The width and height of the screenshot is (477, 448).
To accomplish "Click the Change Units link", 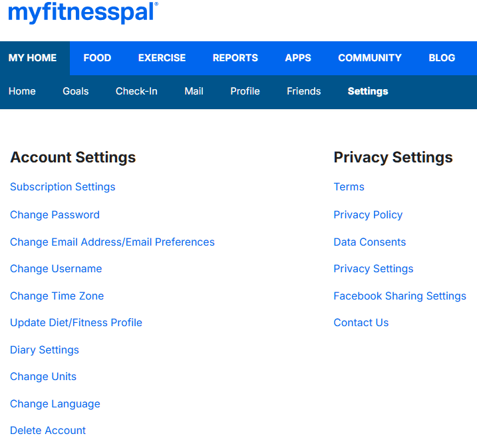I will pyautogui.click(x=43, y=377).
